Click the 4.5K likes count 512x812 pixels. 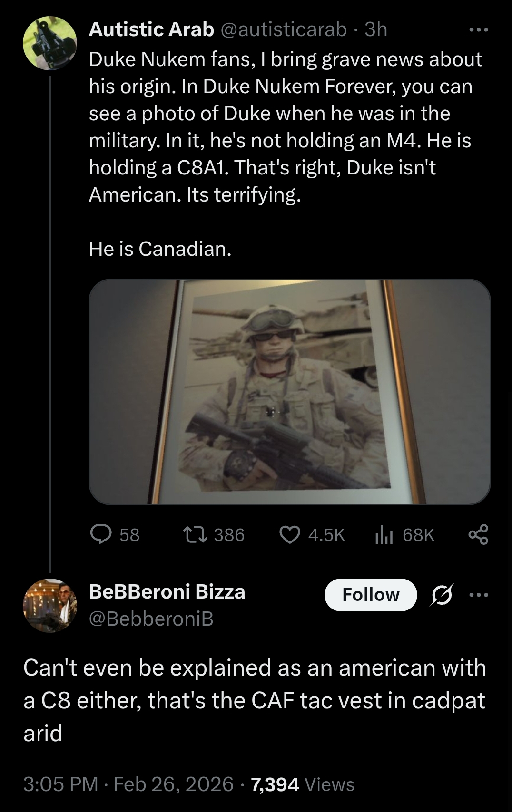[326, 535]
